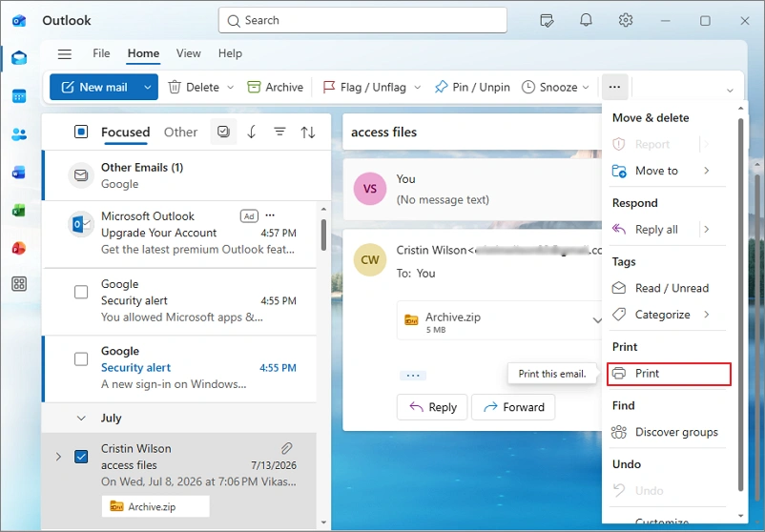Image resolution: width=765 pixels, height=532 pixels.
Task: Expand the ribbon with the chevron
Action: tap(730, 91)
